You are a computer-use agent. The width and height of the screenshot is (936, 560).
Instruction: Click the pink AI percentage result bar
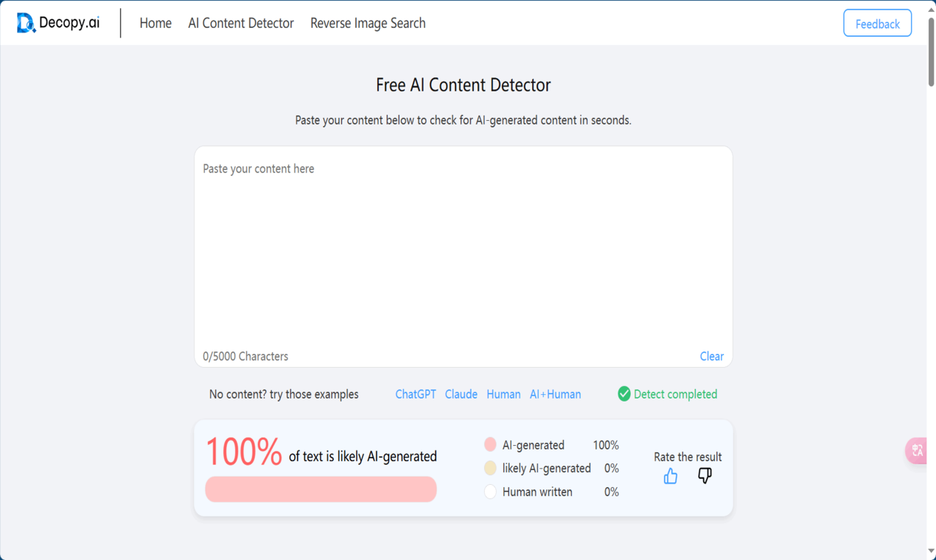tap(321, 489)
